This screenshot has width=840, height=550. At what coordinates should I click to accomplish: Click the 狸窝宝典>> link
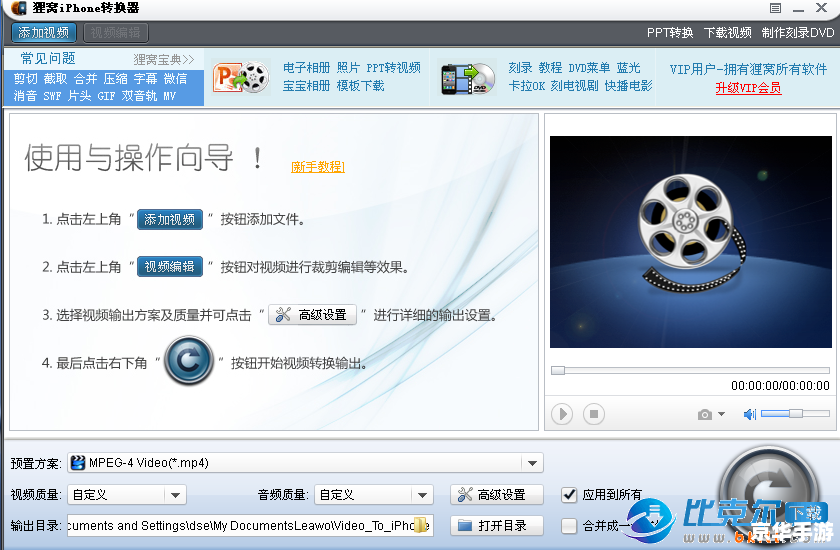pos(163,59)
